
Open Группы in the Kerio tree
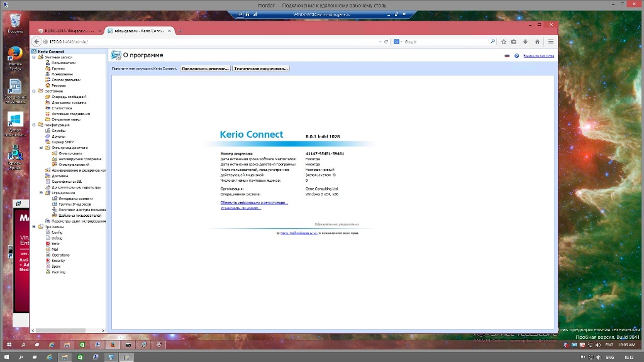click(x=58, y=69)
